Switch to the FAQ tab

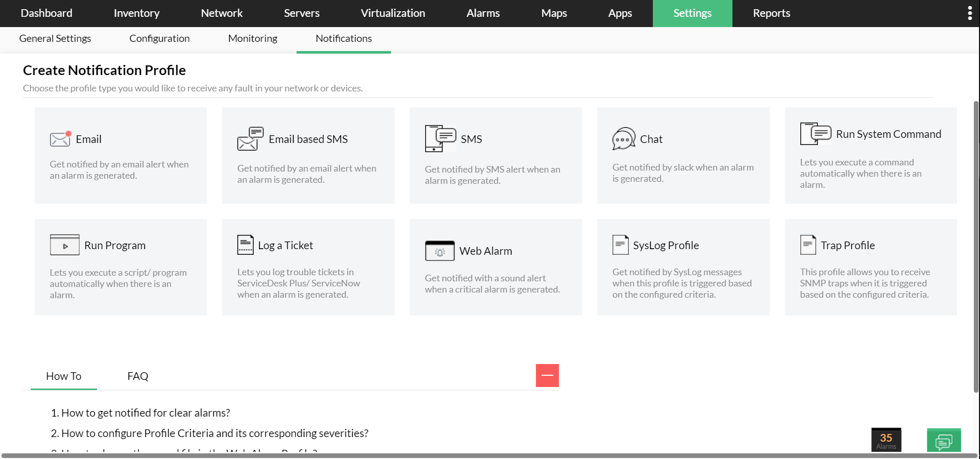(x=138, y=376)
